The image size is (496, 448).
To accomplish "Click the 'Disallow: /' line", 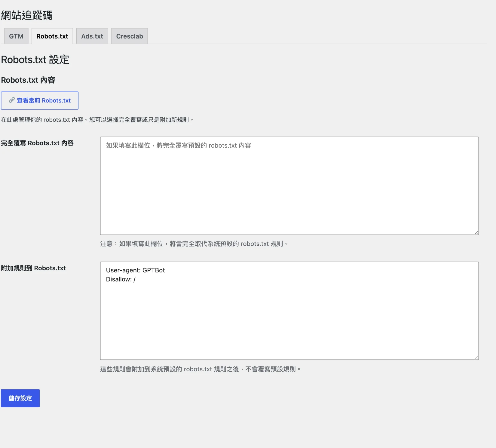I will tap(121, 279).
